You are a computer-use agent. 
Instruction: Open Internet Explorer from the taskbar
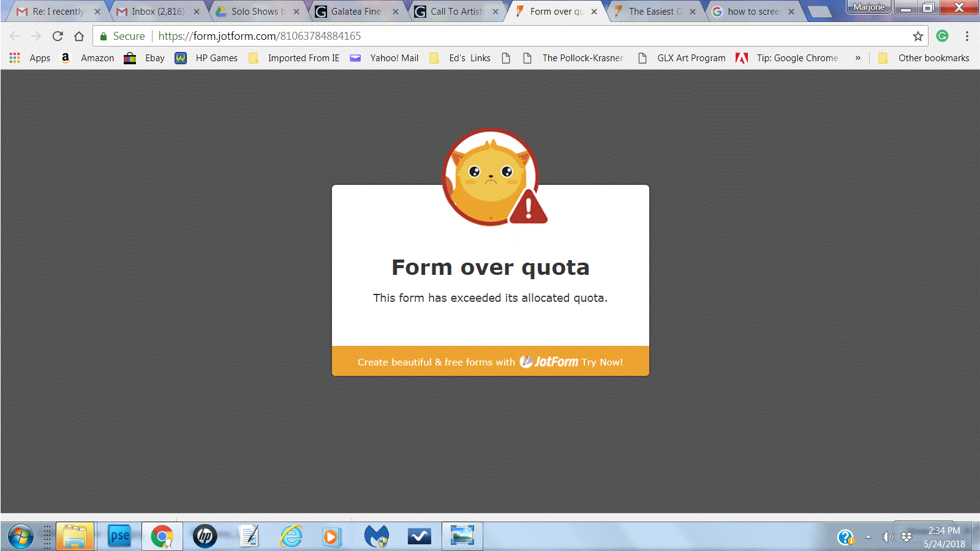click(x=290, y=536)
